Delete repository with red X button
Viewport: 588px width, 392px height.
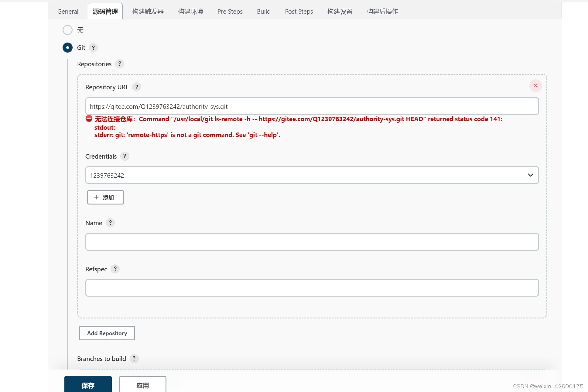click(535, 86)
